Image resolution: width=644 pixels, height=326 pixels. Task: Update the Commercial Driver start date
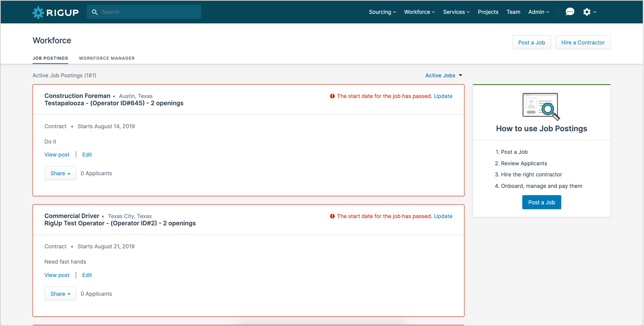point(443,216)
